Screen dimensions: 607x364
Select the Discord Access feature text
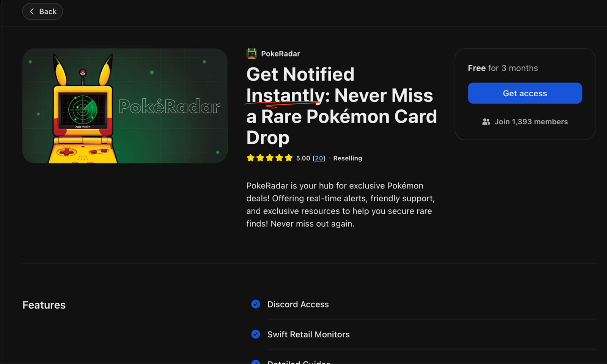[x=298, y=304]
